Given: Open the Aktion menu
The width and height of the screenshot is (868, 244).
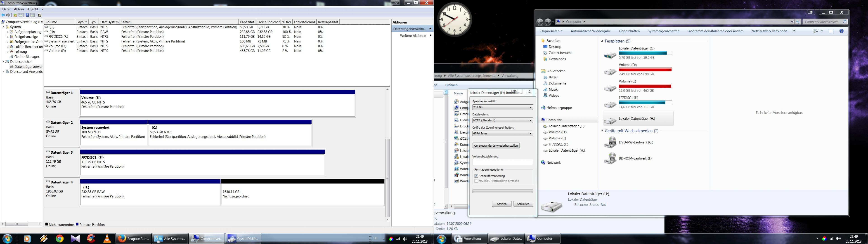Looking at the screenshot, I should [x=19, y=9].
